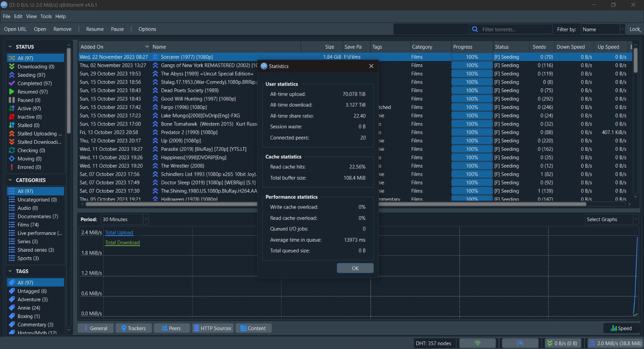Open the Select Graphs dropdown
The height and width of the screenshot is (349, 644).
tap(612, 220)
